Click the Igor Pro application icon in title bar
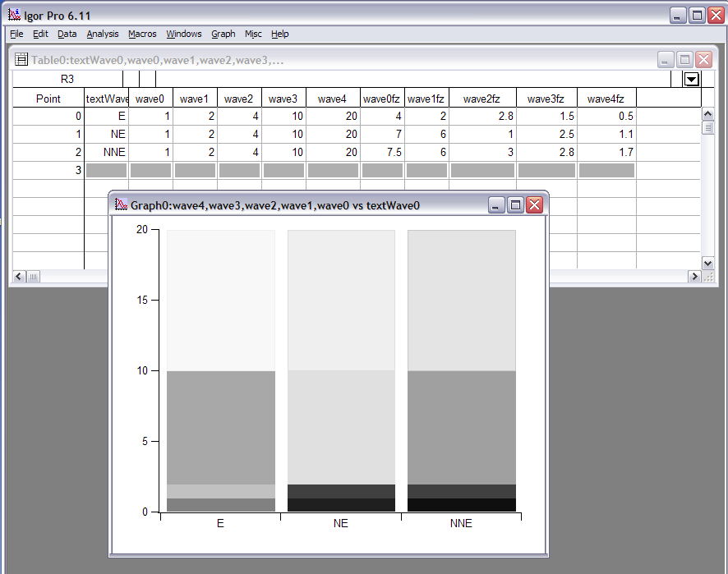This screenshot has height=574, width=728. point(13,14)
